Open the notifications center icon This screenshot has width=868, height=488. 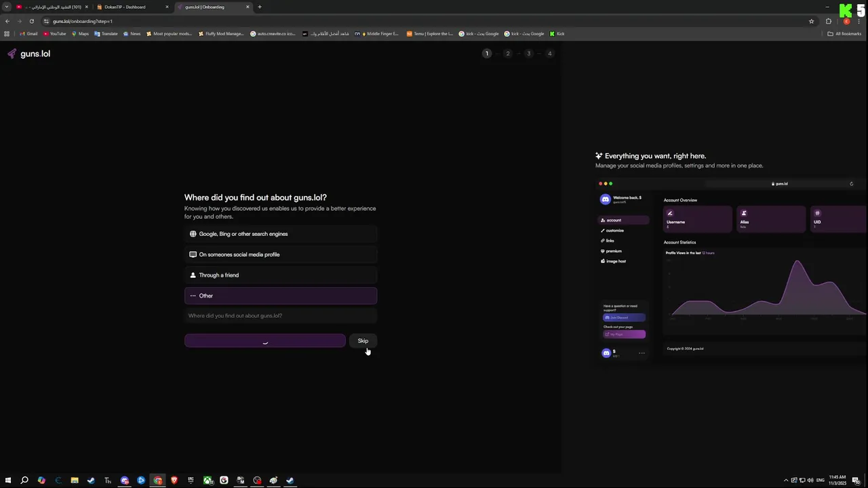pos(856,481)
